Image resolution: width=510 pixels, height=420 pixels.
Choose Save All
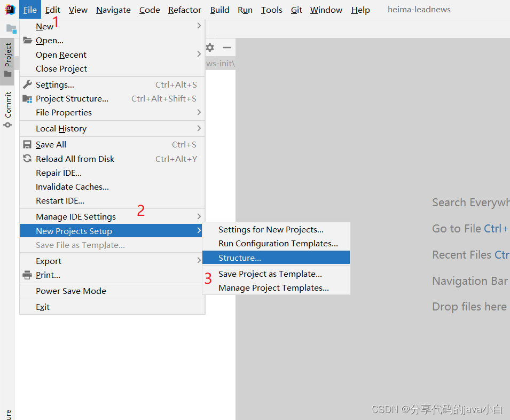click(112, 144)
